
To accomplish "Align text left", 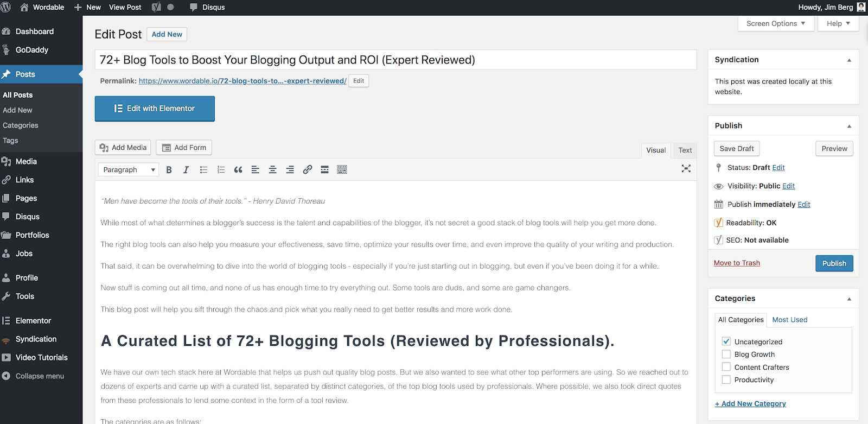I will click(256, 170).
